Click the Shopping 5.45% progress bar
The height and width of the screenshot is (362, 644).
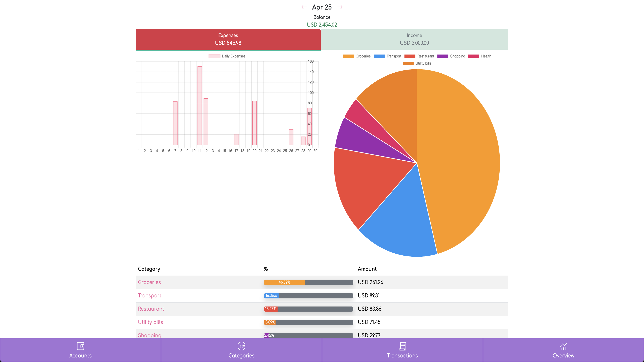coord(309,336)
